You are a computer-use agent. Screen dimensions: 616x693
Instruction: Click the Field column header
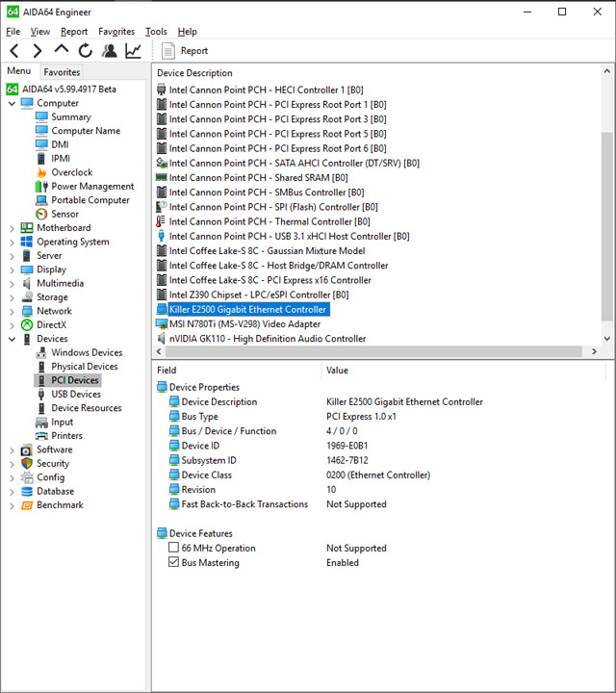pos(167,371)
